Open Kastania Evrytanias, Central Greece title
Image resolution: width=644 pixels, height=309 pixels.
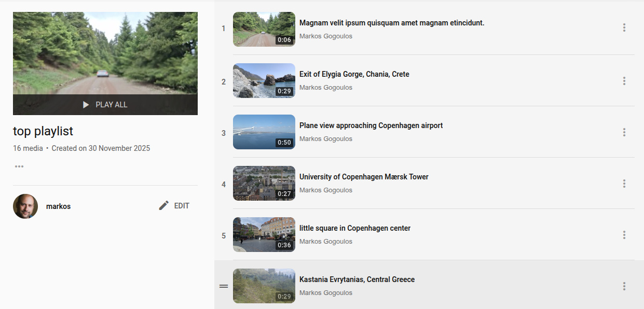click(357, 279)
